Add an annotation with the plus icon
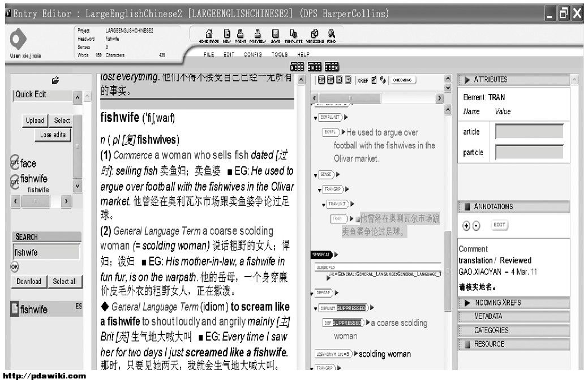588x383 pixels. coord(466,226)
